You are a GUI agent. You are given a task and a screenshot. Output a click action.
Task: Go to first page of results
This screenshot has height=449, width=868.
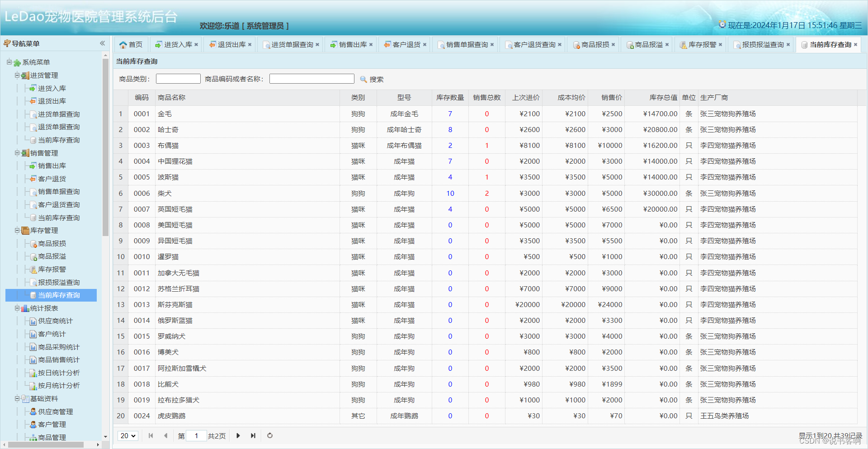pos(151,436)
